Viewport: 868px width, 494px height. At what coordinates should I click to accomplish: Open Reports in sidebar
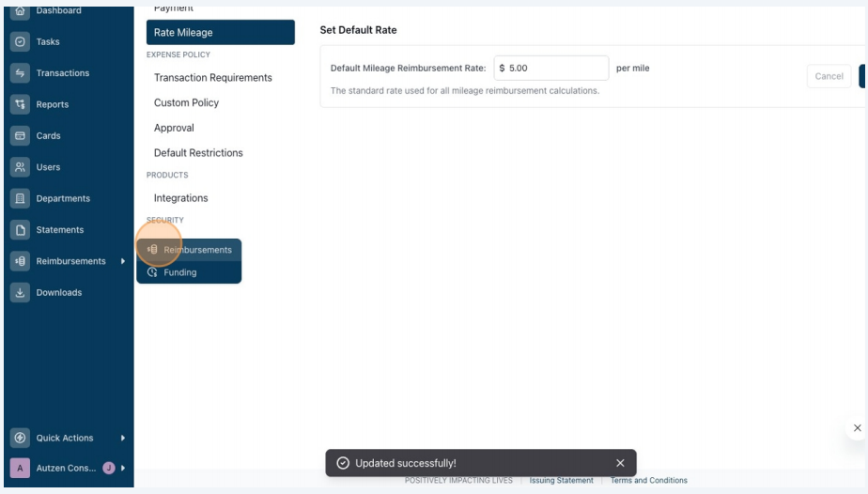point(52,104)
